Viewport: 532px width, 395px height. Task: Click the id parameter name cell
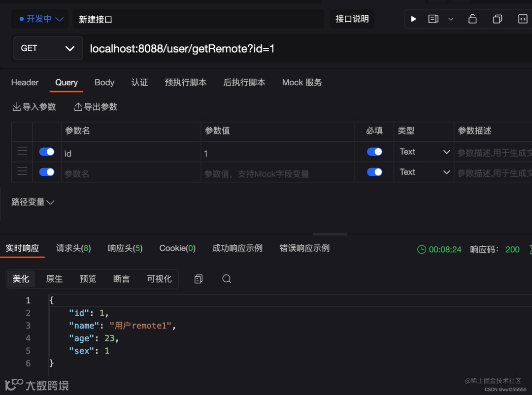[131, 152]
